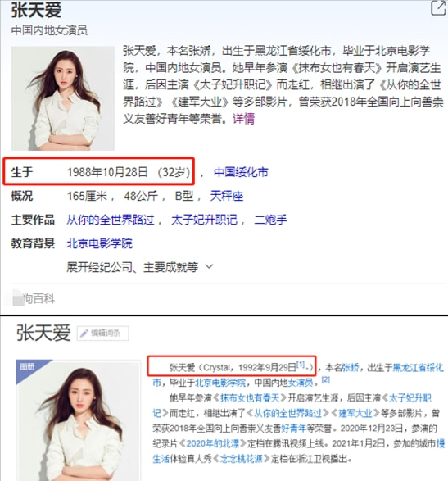Open the top portrait photo of 张天爱
Screen dimensions: 448x481
tap(63, 98)
